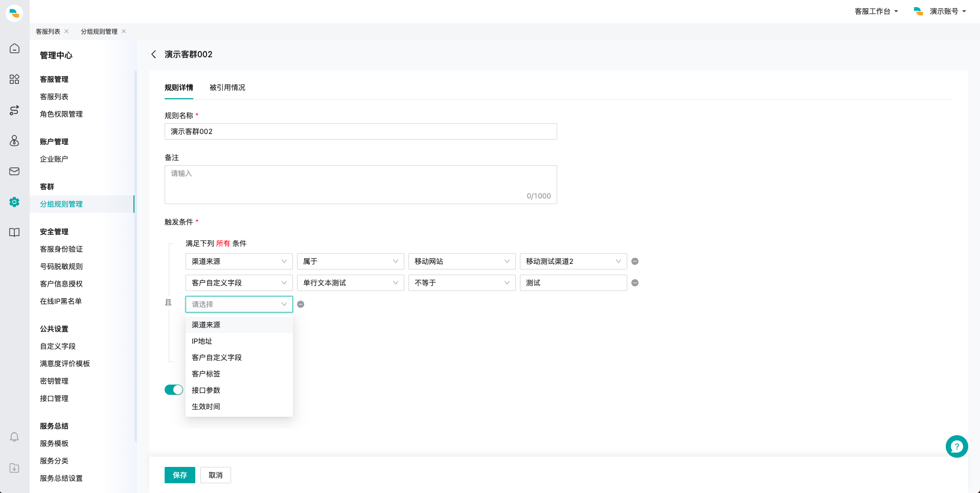
Task: Expand the 属于 operator dropdown
Action: 350,261
